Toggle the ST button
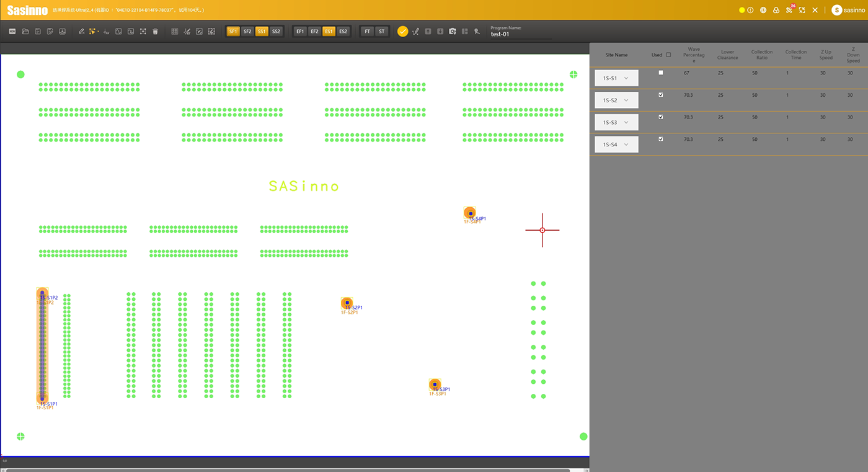 [x=381, y=31]
